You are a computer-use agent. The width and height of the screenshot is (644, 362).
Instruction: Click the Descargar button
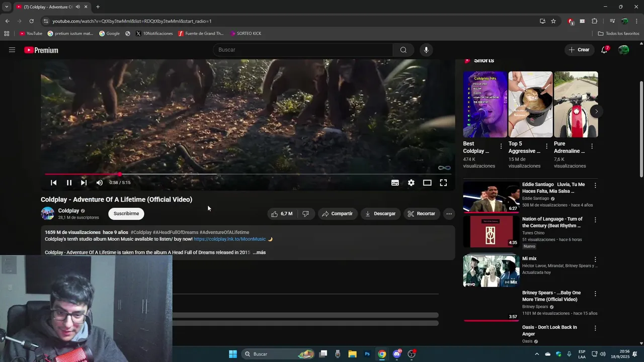click(380, 214)
